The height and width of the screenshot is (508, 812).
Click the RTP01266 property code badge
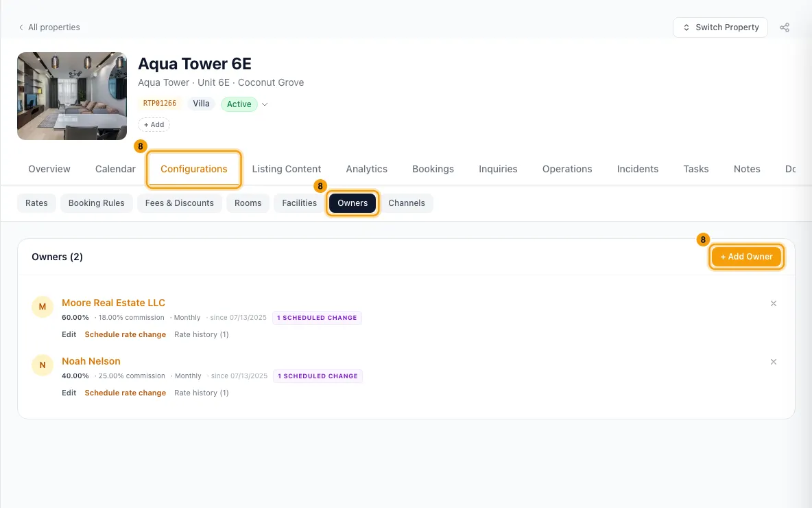coord(160,103)
